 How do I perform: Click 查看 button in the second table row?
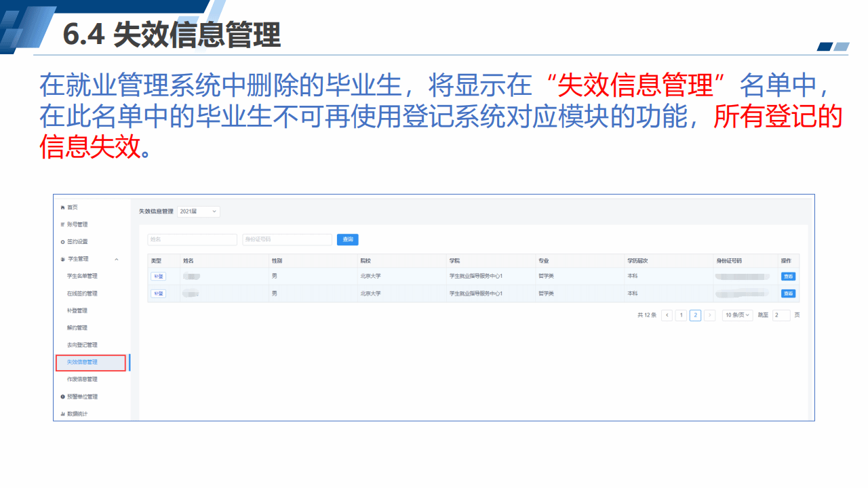pyautogui.click(x=788, y=293)
